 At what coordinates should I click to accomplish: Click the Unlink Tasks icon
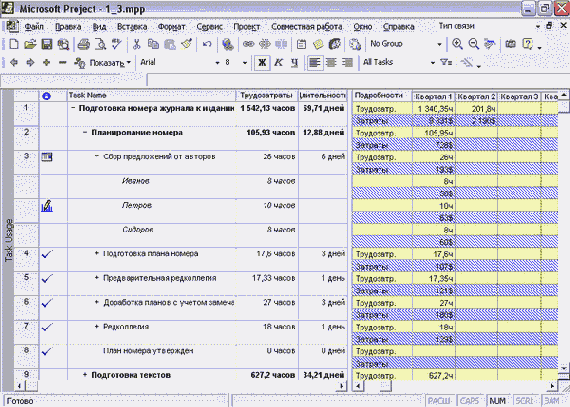coord(265,44)
